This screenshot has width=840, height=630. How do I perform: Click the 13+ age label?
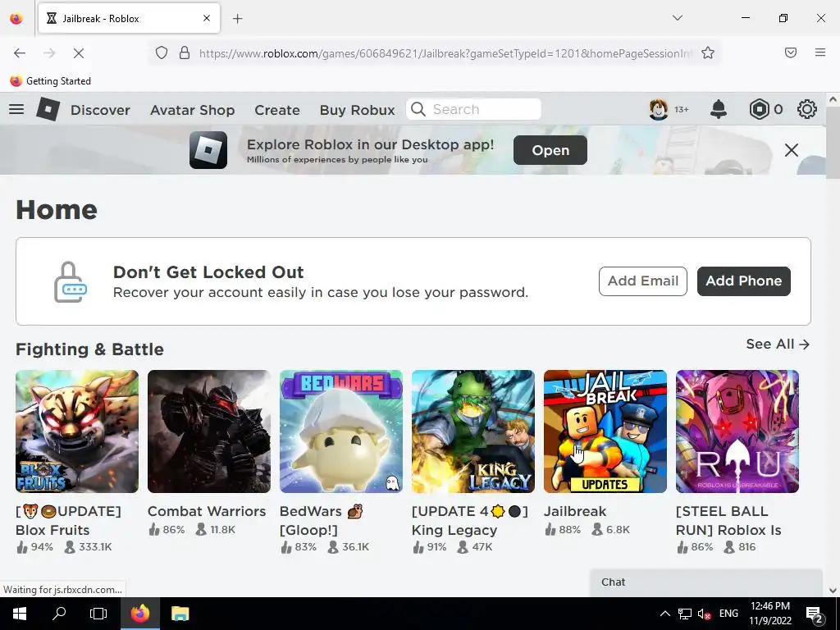tap(682, 109)
